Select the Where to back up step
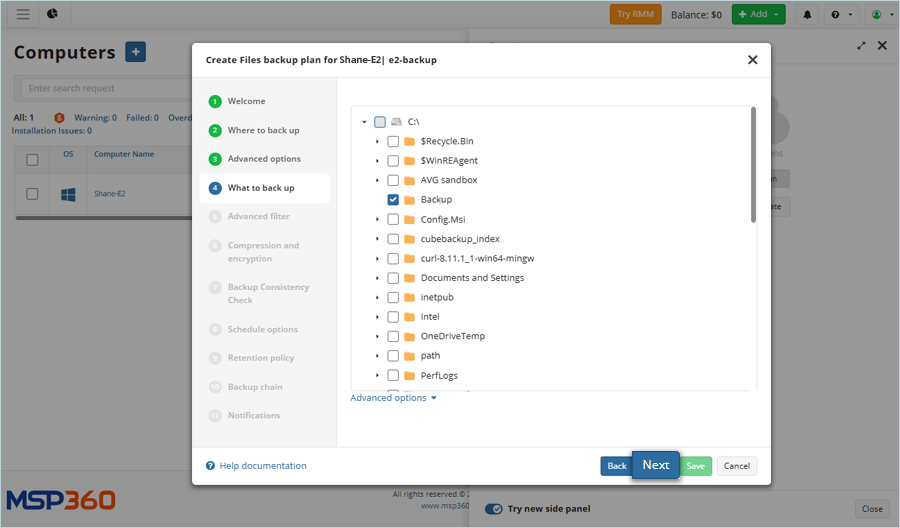This screenshot has height=528, width=900. point(263,130)
